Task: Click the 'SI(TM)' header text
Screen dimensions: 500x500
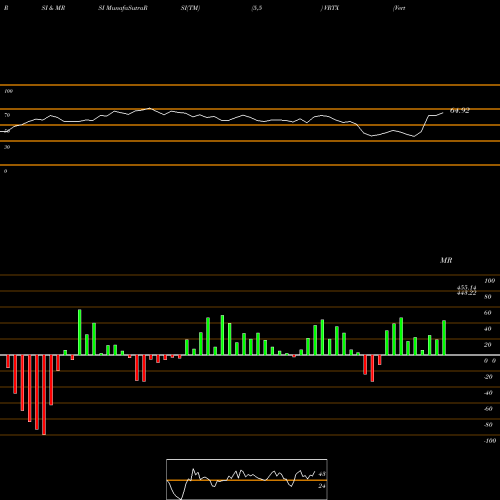Action: pyautogui.click(x=190, y=8)
